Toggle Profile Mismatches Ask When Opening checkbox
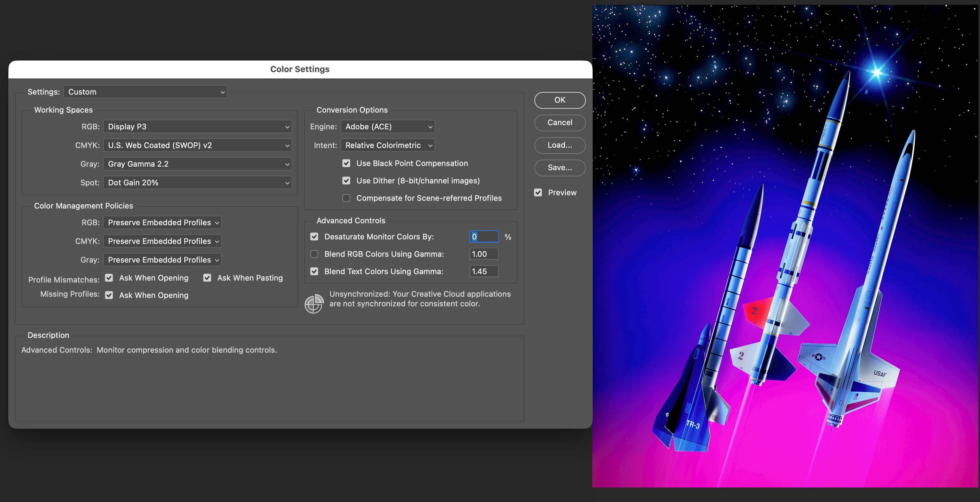Image resolution: width=980 pixels, height=502 pixels. 109,278
